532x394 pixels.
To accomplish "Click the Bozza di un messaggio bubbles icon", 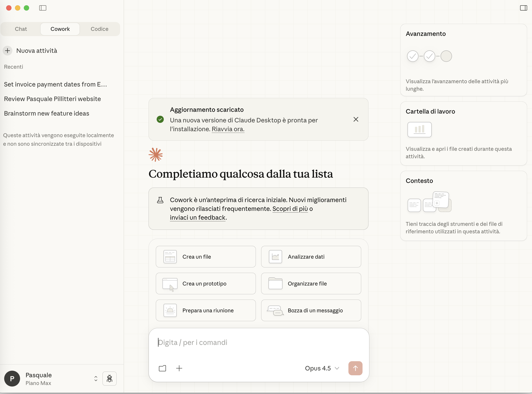I will coord(275,310).
